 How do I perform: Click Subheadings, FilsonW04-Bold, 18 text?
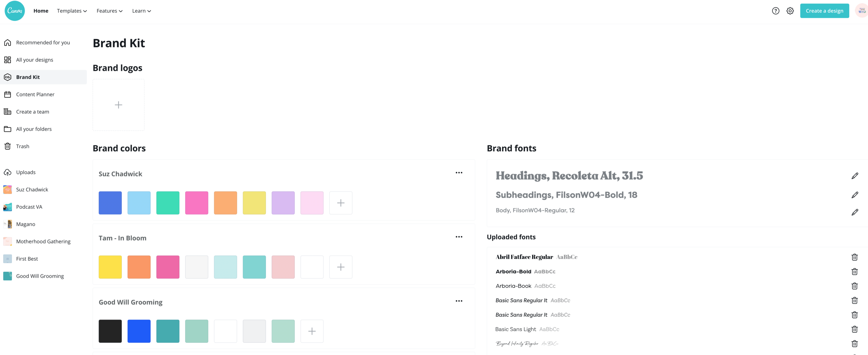566,195
